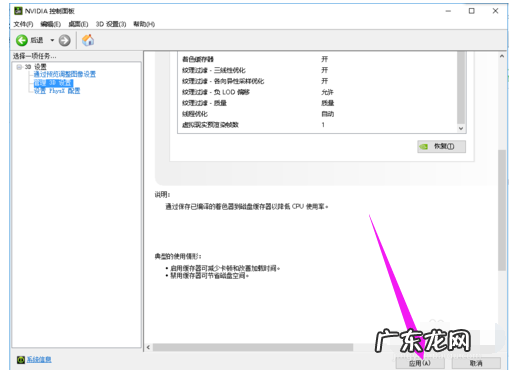Click the horizontal scrollbar left arrow
This screenshot has height=370, width=509.
148,347
